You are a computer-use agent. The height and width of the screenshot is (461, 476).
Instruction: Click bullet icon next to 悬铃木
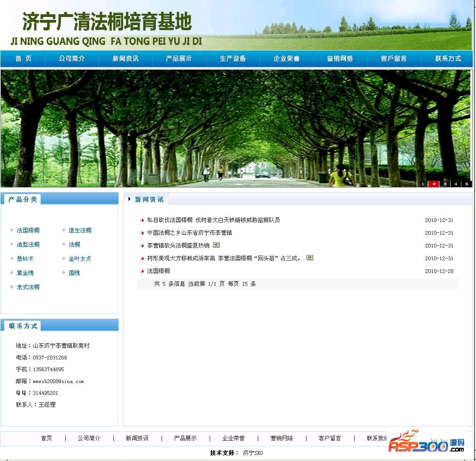point(12,258)
